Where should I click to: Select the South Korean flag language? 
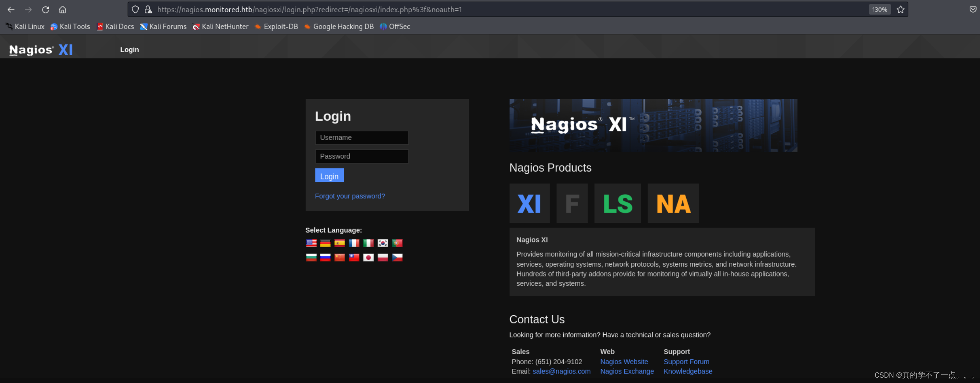tap(383, 243)
